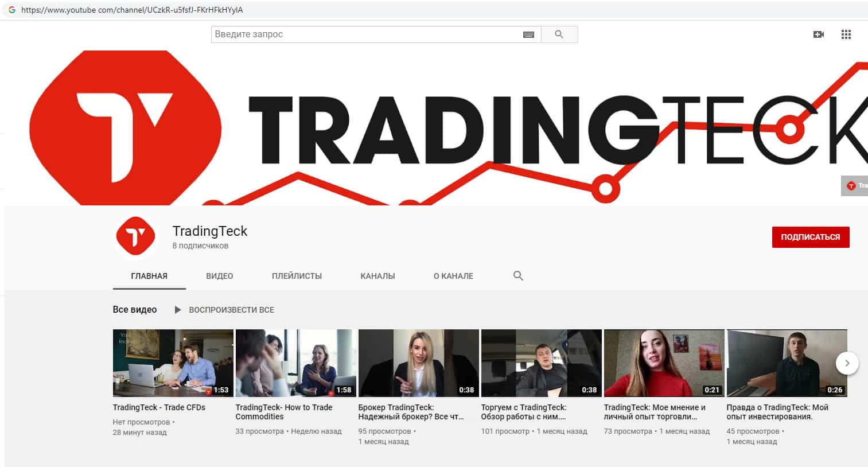Click the title TradingTeck: Мое мнение и личный опыт
Image resolution: width=868 pixels, height=467 pixels.
[x=655, y=412]
